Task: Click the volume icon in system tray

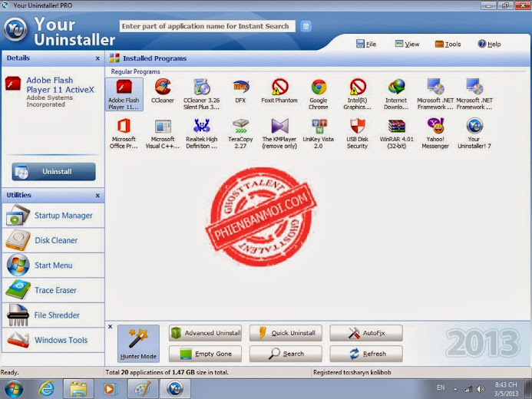Action: click(480, 389)
